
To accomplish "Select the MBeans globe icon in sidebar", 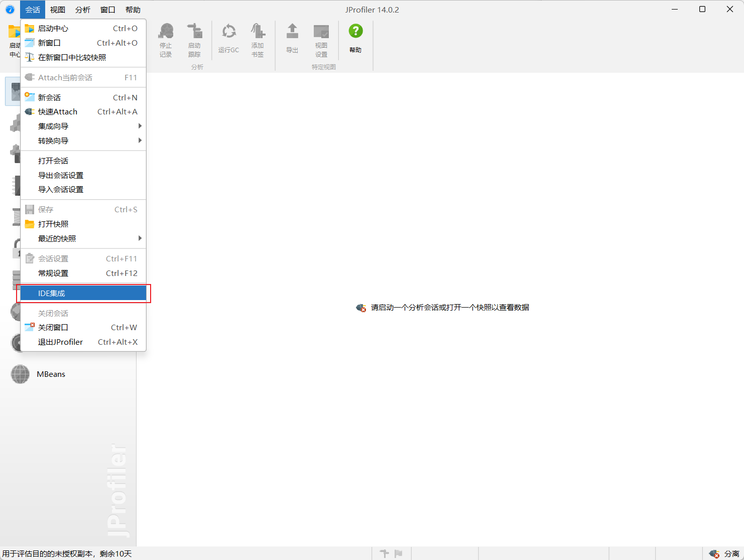I will click(x=20, y=374).
